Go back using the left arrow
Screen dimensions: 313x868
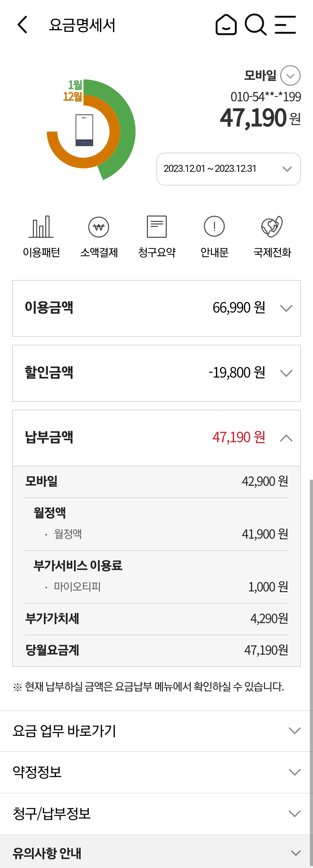coord(22,25)
